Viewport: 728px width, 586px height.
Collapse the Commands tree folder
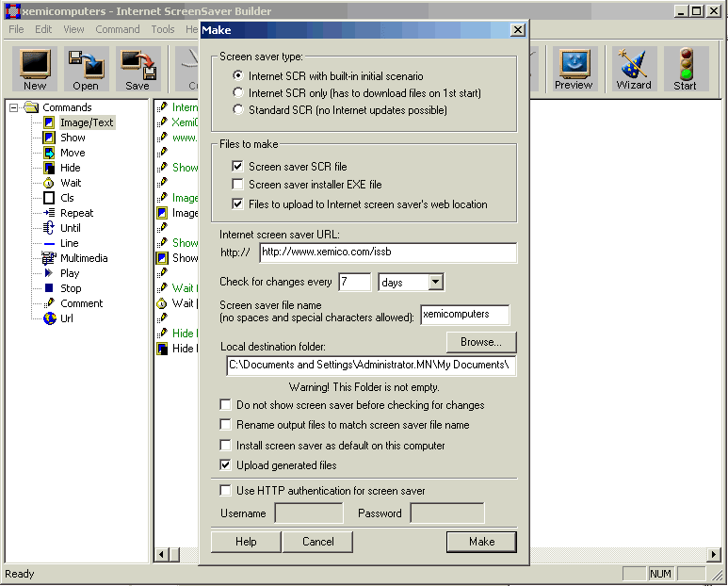coord(15,107)
